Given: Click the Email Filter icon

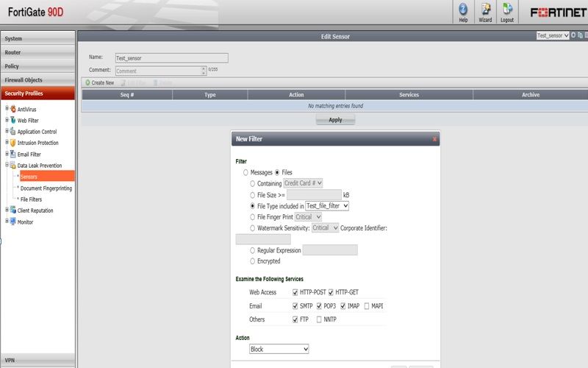Looking at the screenshot, I should (13, 154).
